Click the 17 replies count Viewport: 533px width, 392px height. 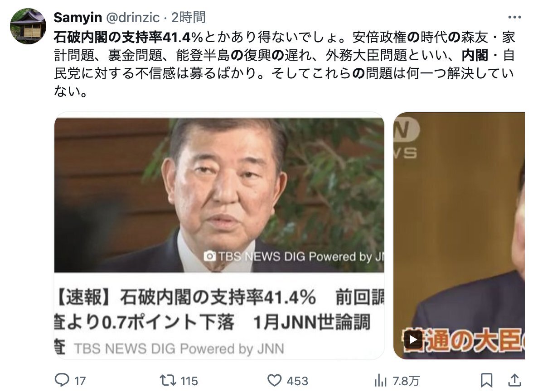[80, 381]
